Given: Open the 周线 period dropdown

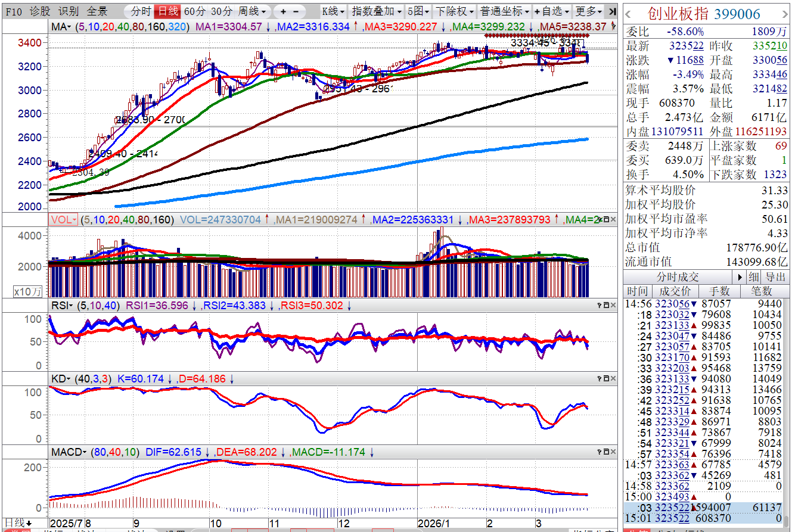Looking at the screenshot, I should click(x=252, y=11).
